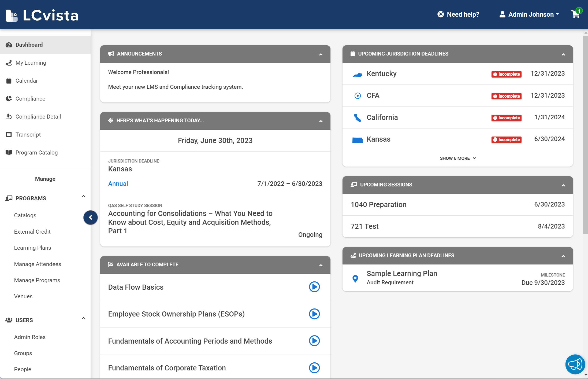Collapse the Announcements panel
The height and width of the screenshot is (379, 588).
tap(321, 54)
